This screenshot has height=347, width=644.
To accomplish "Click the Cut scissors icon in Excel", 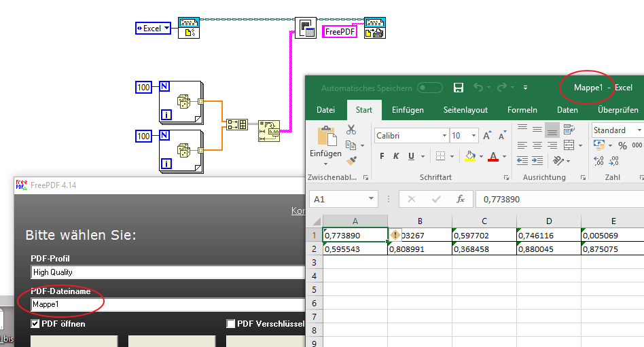I will tap(351, 130).
